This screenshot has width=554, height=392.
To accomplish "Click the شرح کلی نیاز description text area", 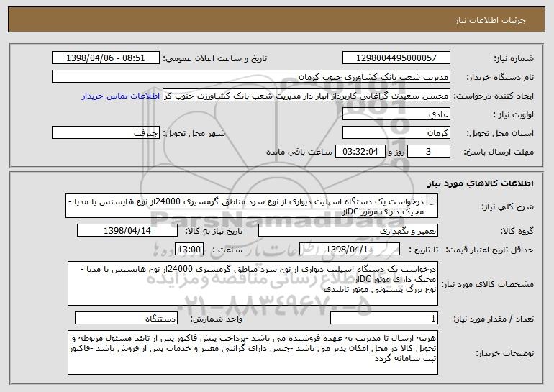I will 252,206.
